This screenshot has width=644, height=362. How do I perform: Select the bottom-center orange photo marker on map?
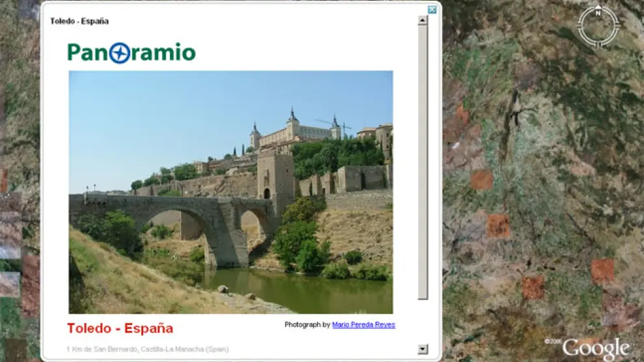pyautogui.click(x=533, y=286)
